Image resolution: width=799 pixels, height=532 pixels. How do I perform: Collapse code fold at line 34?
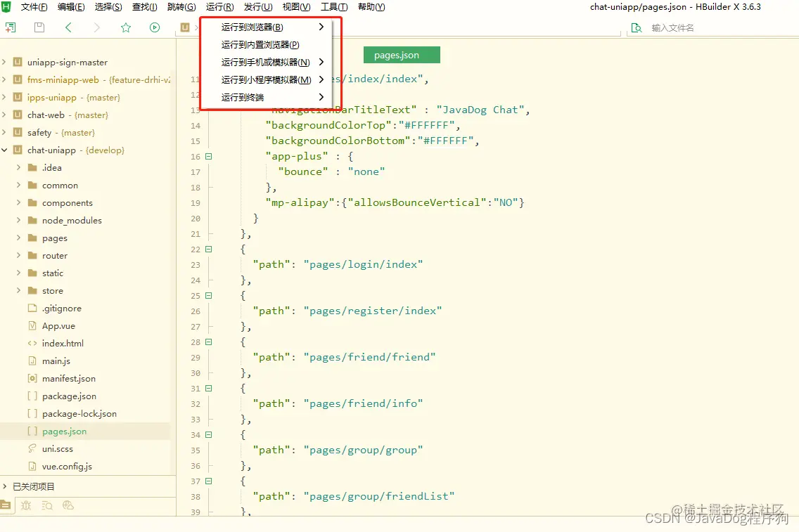[208, 435]
